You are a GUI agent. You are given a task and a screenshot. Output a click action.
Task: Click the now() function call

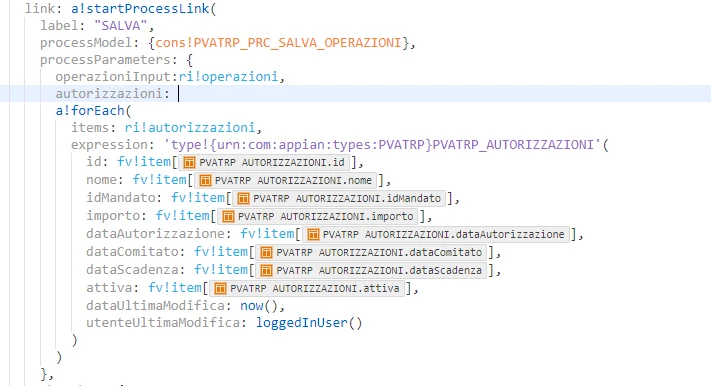[x=258, y=306]
